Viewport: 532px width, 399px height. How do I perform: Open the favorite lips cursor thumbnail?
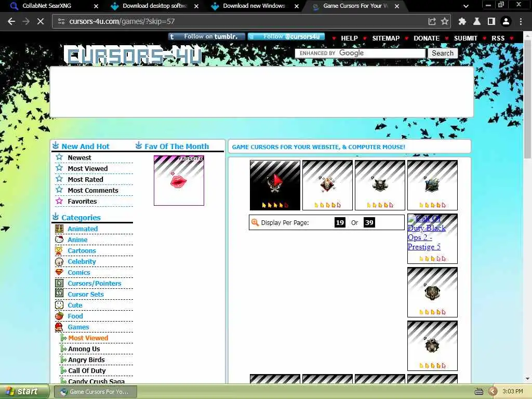[x=179, y=180]
